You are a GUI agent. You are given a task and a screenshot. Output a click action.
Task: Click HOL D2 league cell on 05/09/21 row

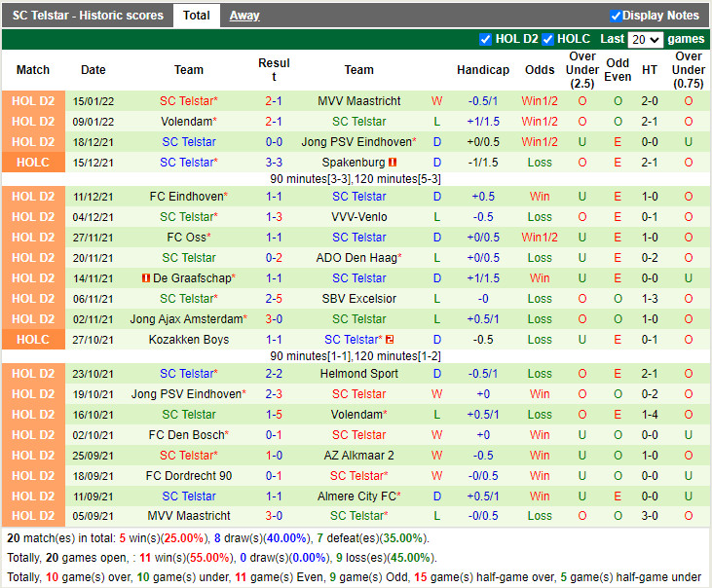pos(33,516)
